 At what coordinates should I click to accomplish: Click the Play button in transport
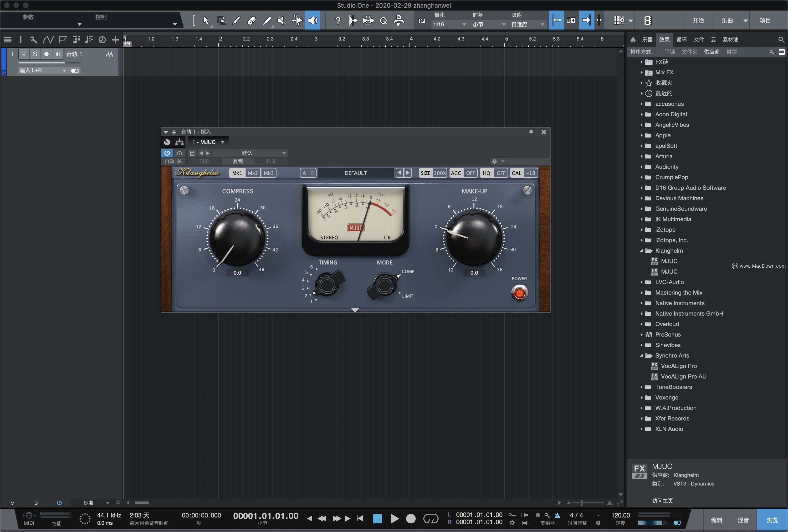(x=394, y=519)
